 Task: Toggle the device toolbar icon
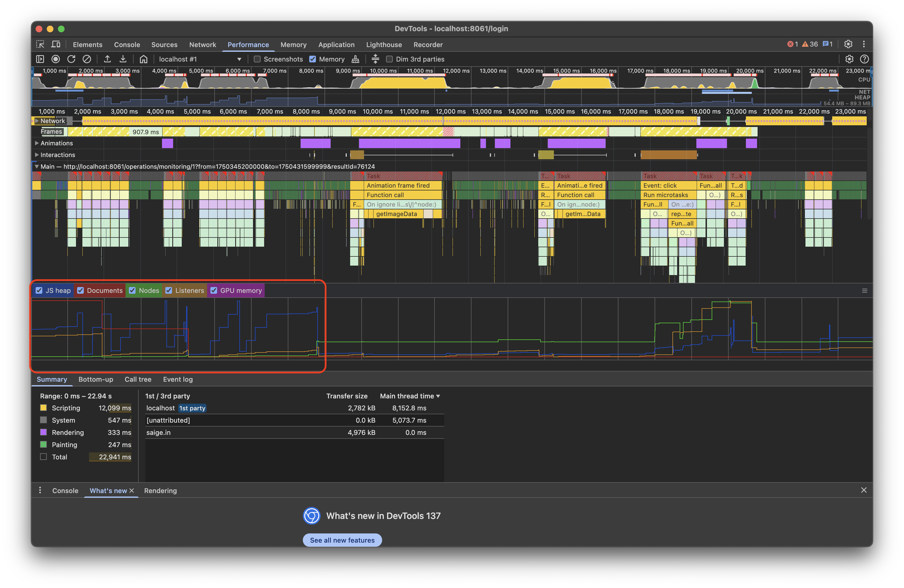click(x=56, y=45)
